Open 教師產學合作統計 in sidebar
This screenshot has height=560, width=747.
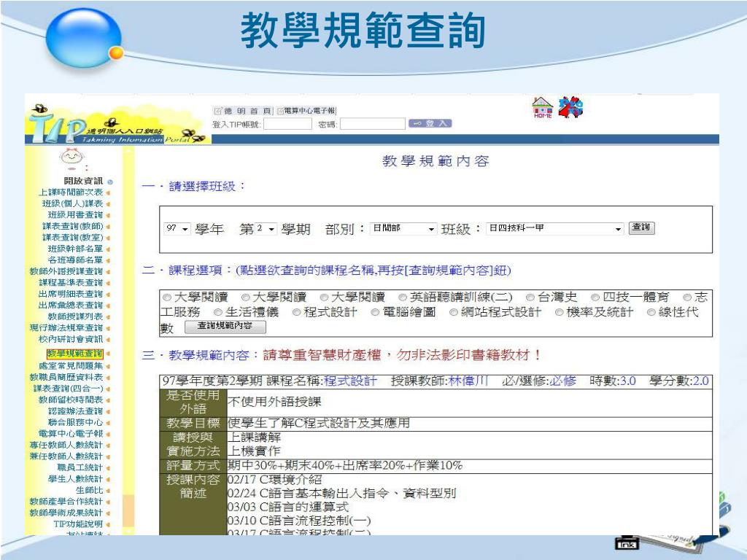tap(66, 502)
